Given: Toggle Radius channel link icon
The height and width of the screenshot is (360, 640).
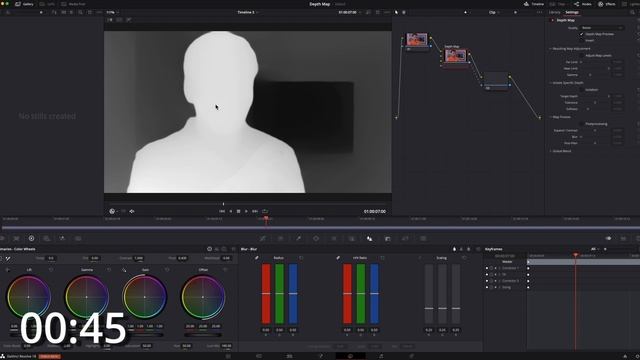Looking at the screenshot, I should pyautogui.click(x=257, y=258).
